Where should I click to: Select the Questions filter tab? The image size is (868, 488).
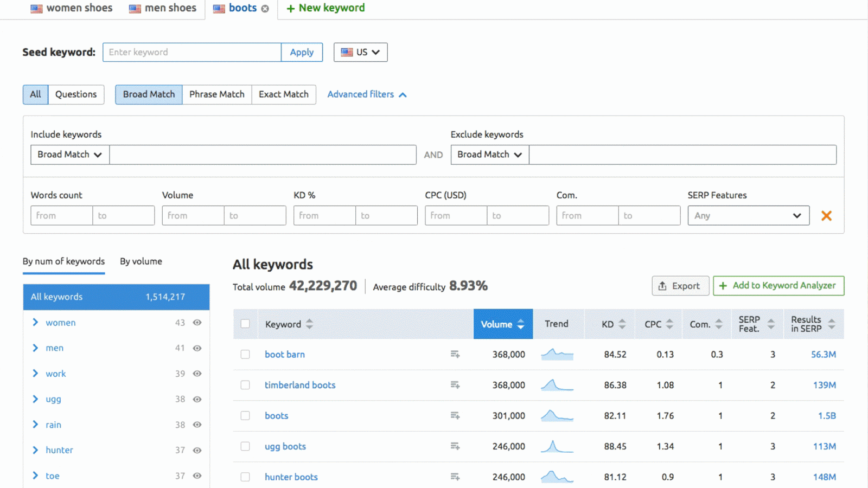coord(76,94)
